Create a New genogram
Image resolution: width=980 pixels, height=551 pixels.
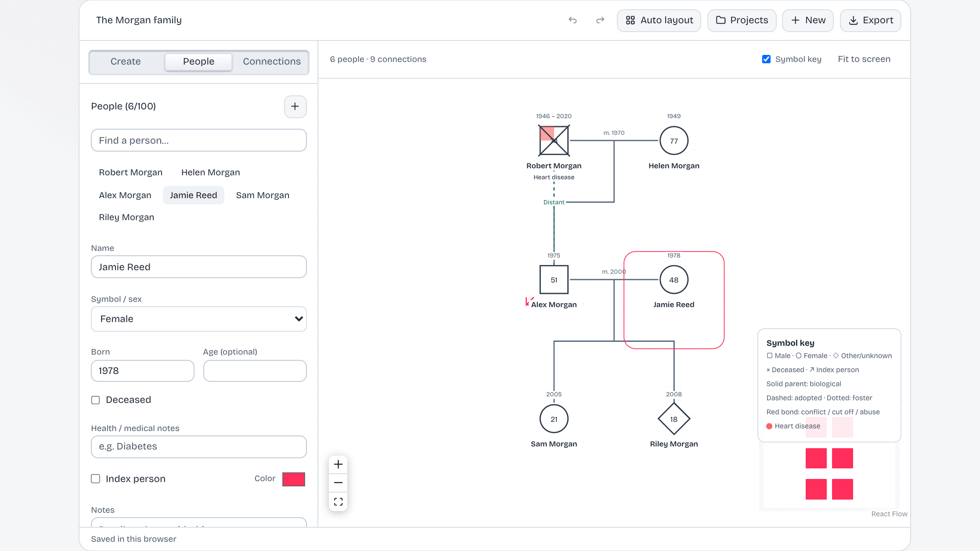(x=808, y=20)
